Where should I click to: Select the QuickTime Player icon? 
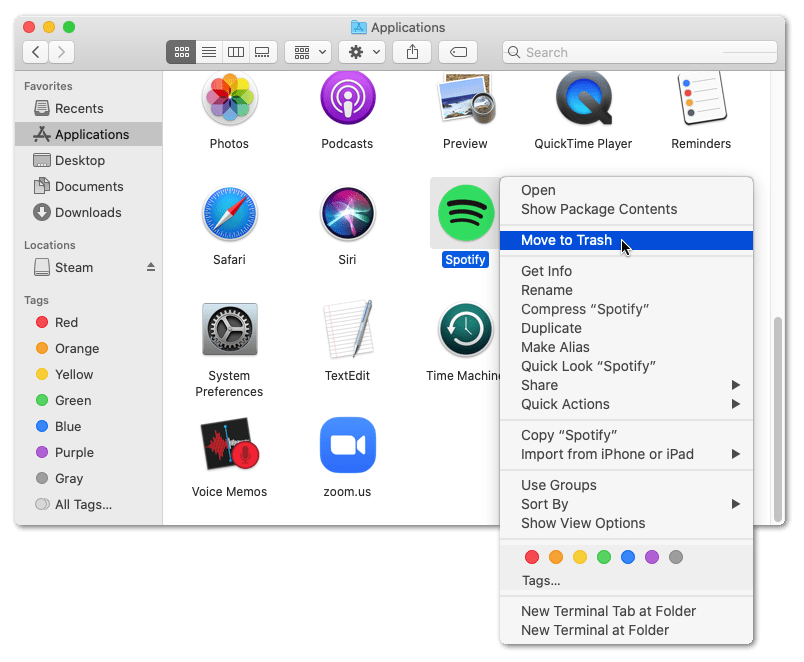pyautogui.click(x=584, y=98)
